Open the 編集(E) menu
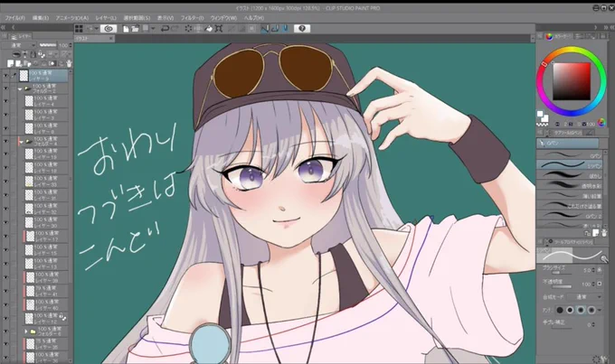The width and height of the screenshot is (615, 364). 41,18
